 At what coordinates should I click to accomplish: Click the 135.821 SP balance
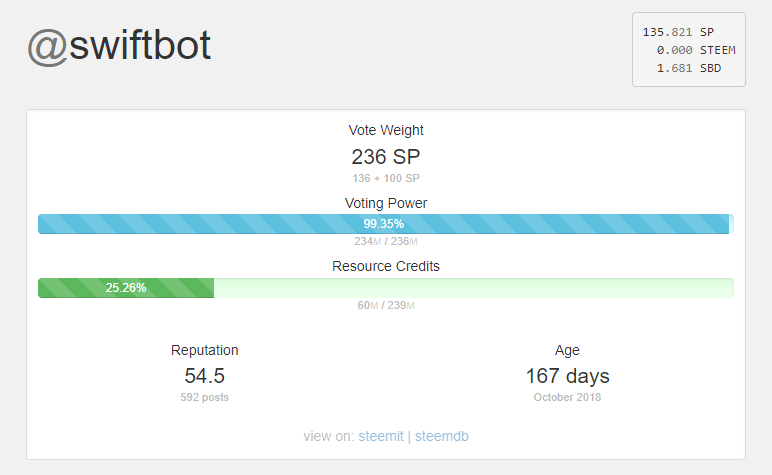tap(680, 32)
